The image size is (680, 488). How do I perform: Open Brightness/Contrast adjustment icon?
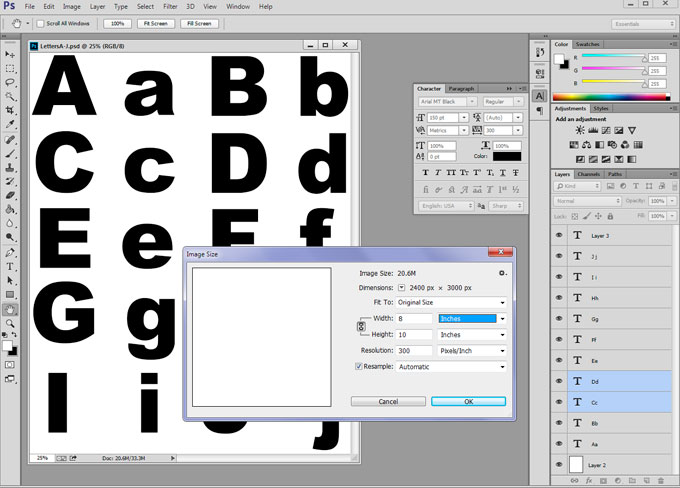pyautogui.click(x=580, y=130)
